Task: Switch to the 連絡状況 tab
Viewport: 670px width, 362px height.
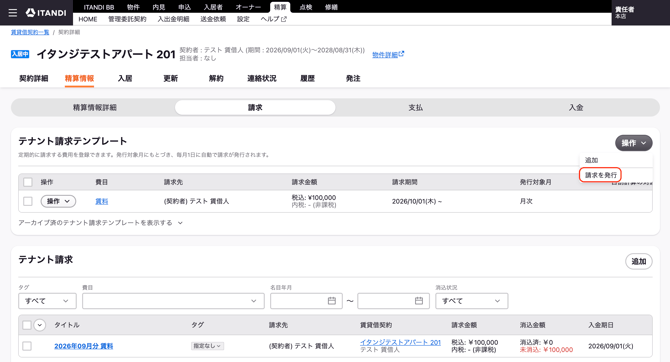Action: click(262, 79)
